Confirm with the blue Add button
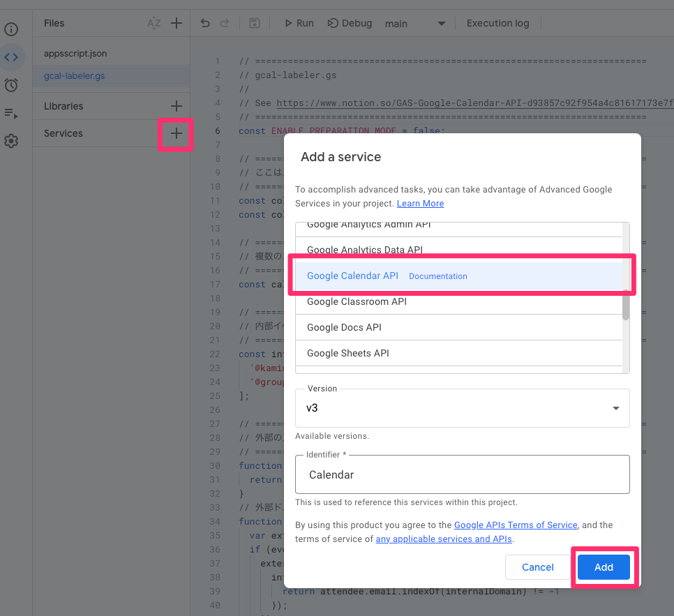Viewport: 674px width, 616px height. point(604,567)
